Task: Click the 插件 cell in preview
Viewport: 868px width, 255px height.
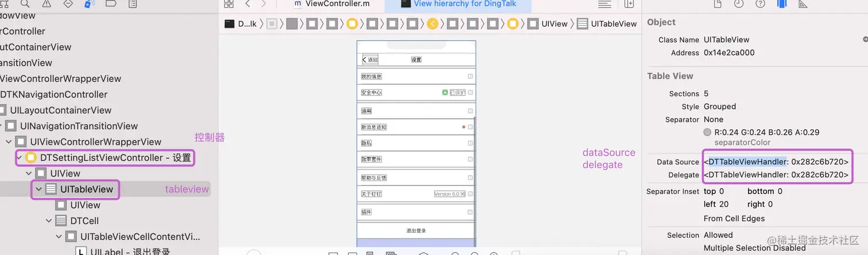Action: (416, 212)
